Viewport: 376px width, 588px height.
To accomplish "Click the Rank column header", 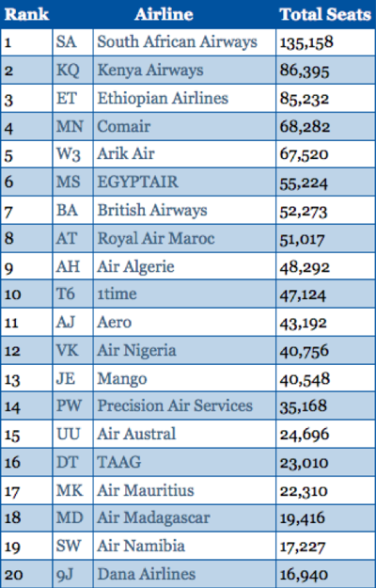I will pos(26,14).
